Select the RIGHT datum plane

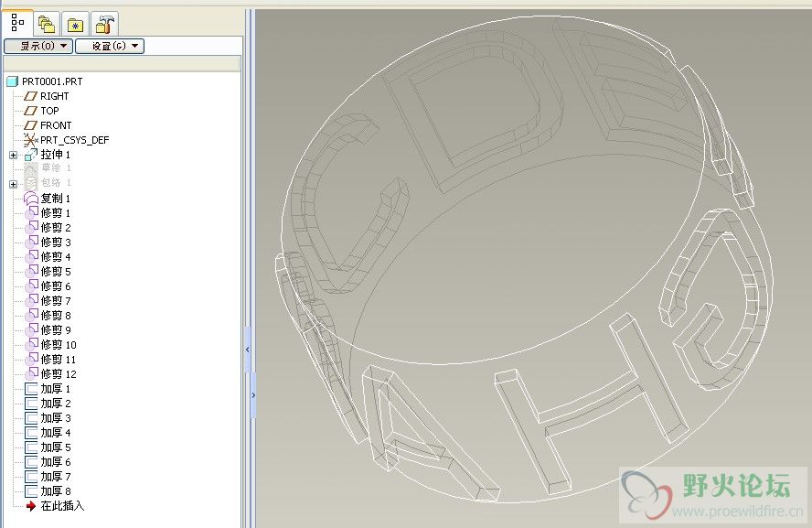(x=54, y=96)
